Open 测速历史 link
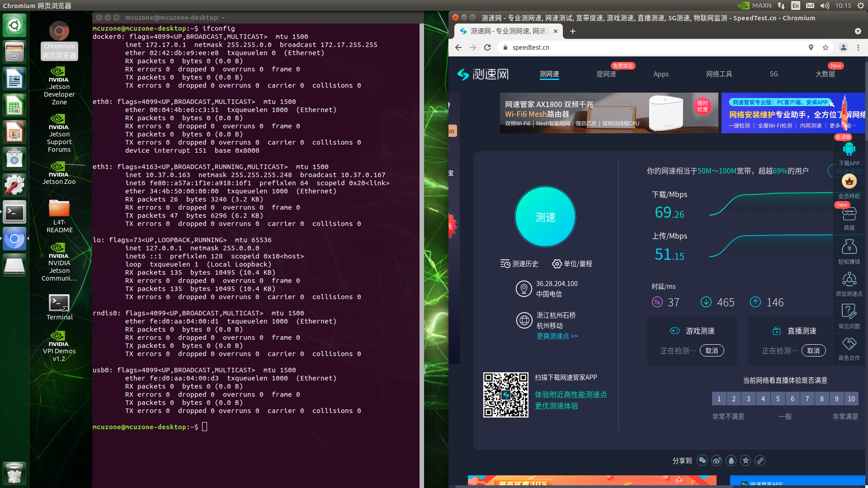This screenshot has width=868, height=488. [x=519, y=264]
